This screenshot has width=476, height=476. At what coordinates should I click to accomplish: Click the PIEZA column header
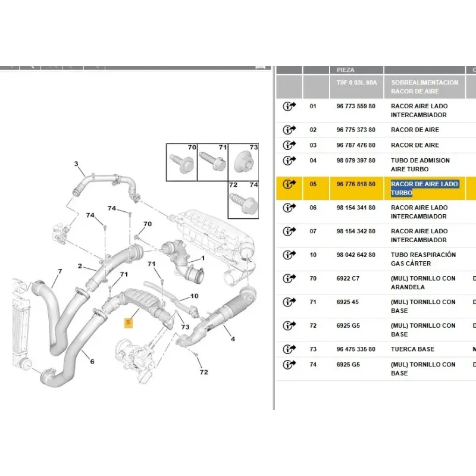[345, 70]
